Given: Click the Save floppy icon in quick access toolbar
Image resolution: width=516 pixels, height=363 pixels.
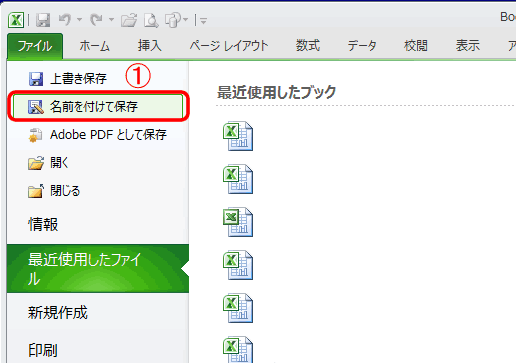Looking at the screenshot, I should (x=43, y=20).
